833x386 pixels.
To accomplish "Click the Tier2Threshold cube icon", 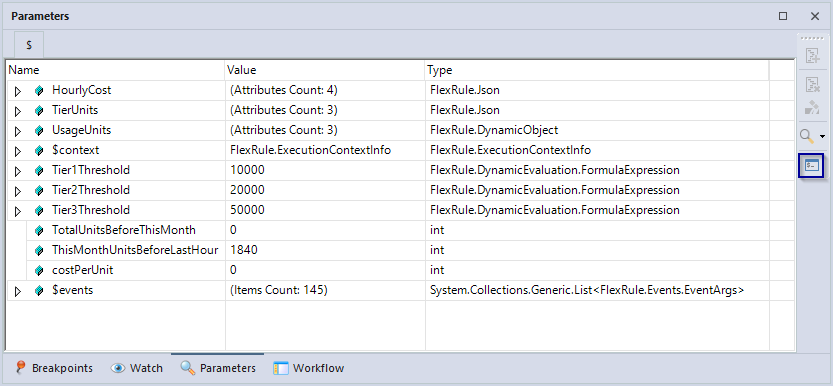I will [39, 191].
